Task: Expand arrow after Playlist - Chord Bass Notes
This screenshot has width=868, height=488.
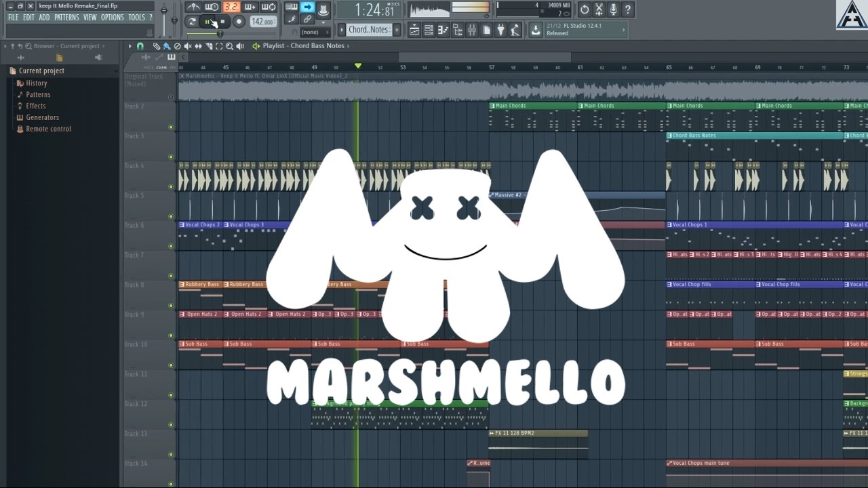Action: click(348, 46)
